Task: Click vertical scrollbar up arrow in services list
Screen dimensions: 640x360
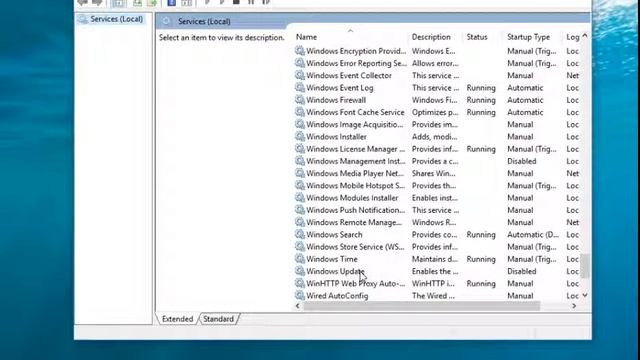Action: click(585, 36)
